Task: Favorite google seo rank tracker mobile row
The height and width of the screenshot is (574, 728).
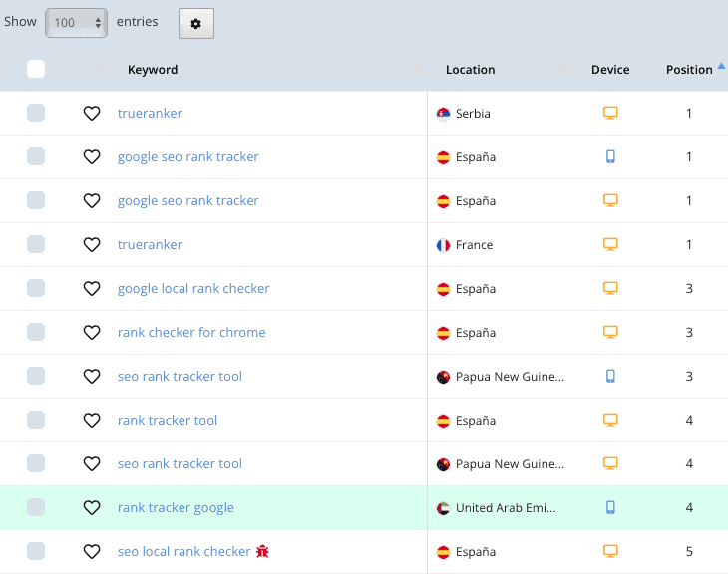Action: [x=92, y=156]
